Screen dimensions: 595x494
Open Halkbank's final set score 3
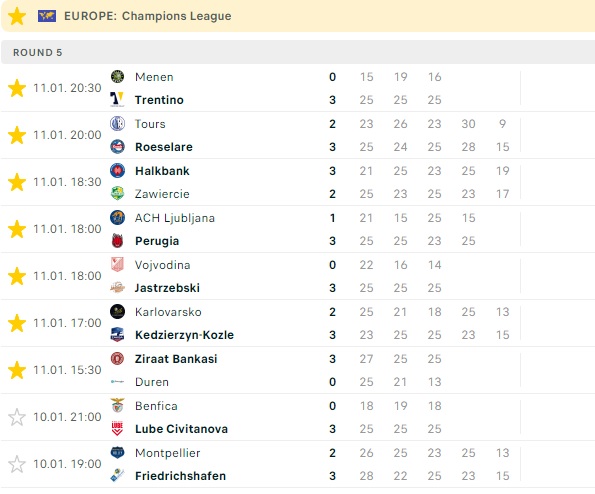coord(332,171)
